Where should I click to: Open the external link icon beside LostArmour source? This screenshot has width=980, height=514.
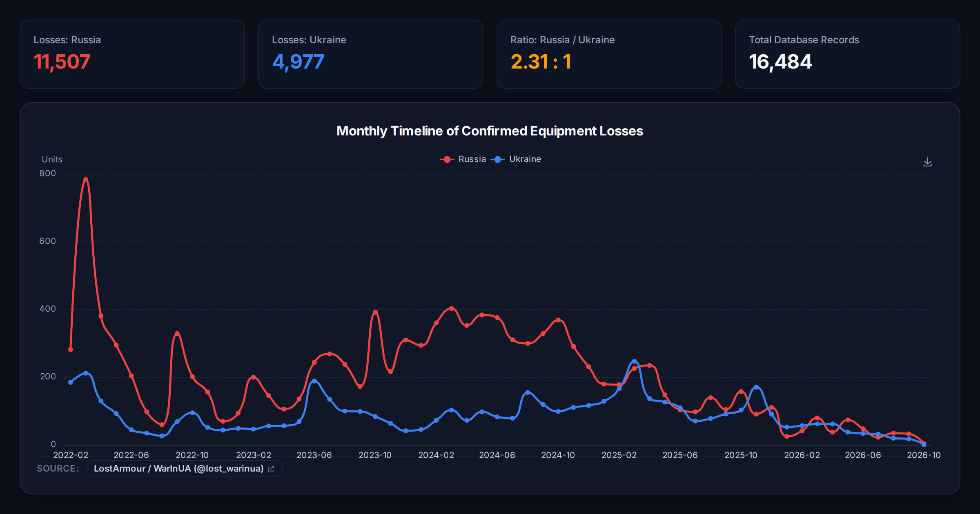(x=271, y=469)
